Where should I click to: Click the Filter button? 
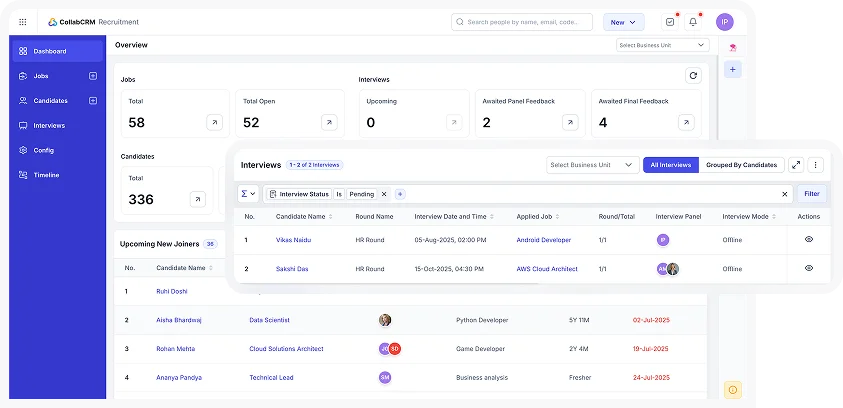coord(812,194)
